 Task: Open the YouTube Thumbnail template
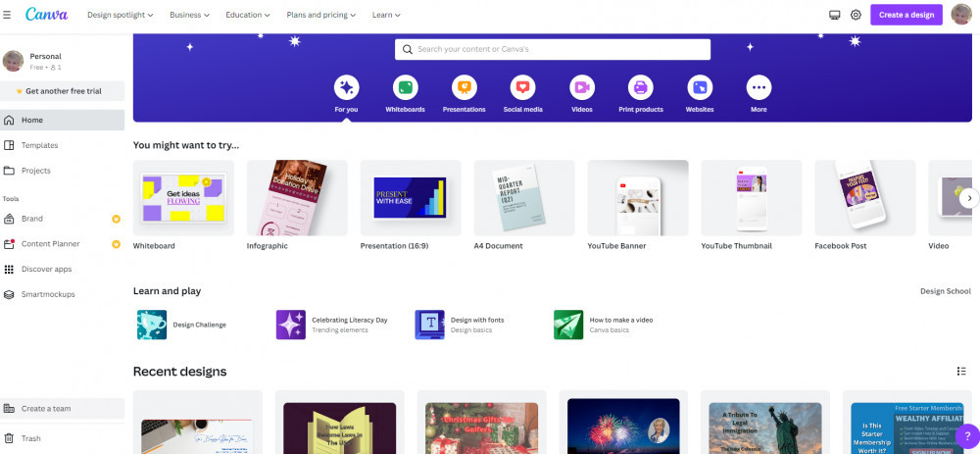752,198
